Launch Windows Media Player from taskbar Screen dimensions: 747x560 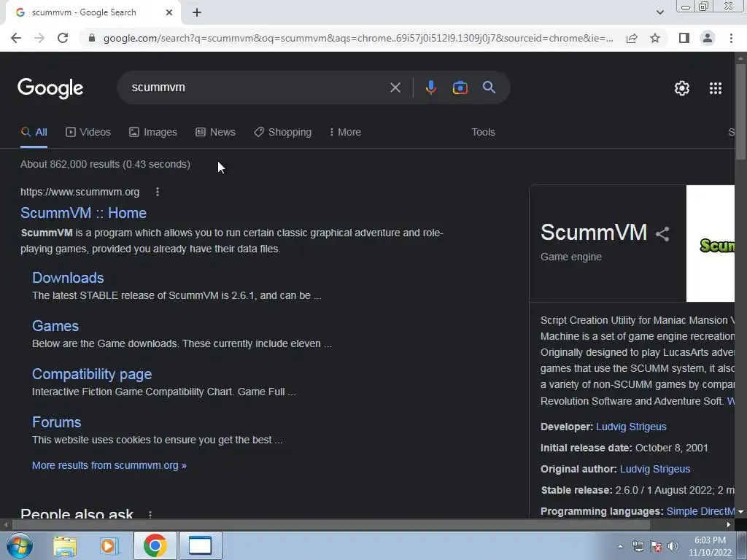click(109, 545)
